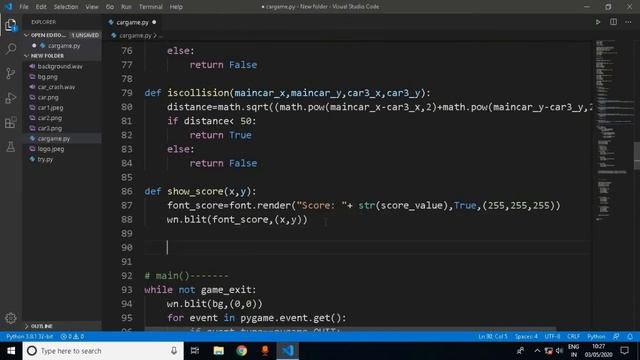Open More Actions ellipsis in editor
This screenshot has height=360, width=640.
(x=628, y=22)
